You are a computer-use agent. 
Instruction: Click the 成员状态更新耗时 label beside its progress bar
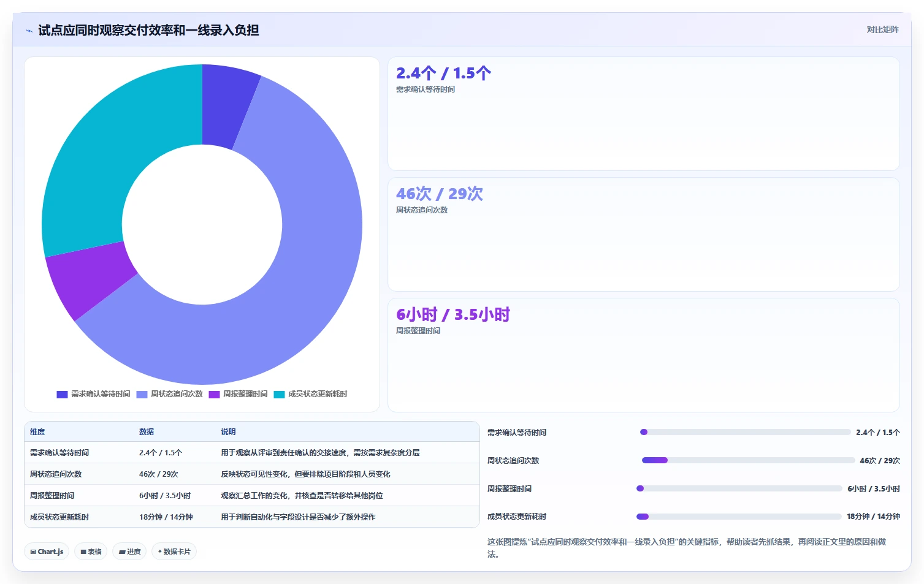coord(517,517)
